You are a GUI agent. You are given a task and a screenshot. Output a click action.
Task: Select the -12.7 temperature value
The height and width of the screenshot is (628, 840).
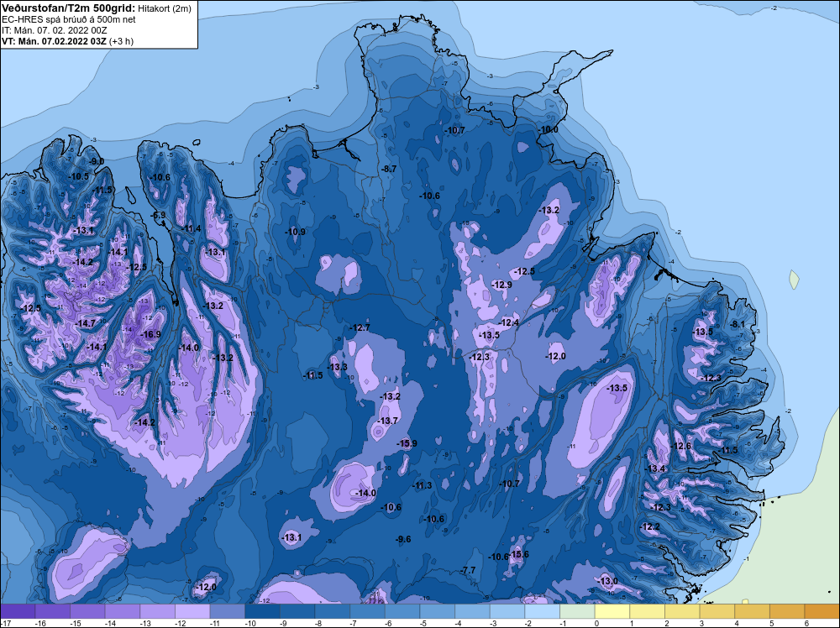point(360,327)
